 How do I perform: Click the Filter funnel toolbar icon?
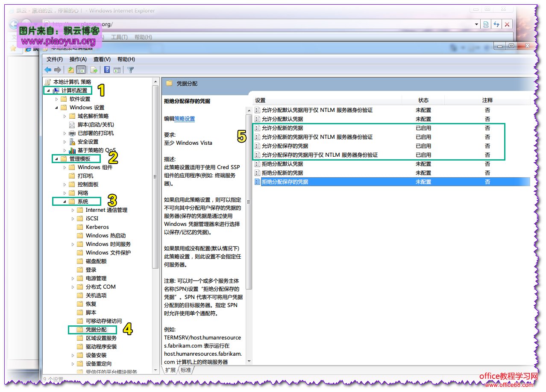(131, 70)
